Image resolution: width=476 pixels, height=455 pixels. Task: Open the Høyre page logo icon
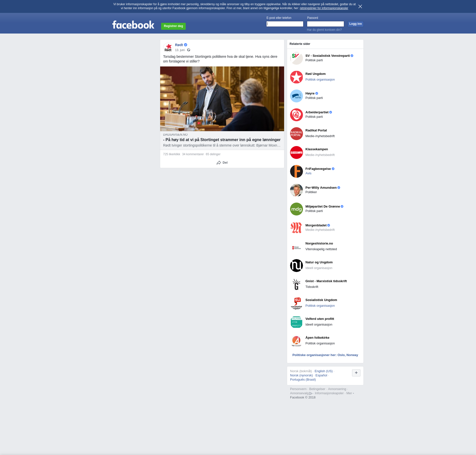[x=296, y=96]
